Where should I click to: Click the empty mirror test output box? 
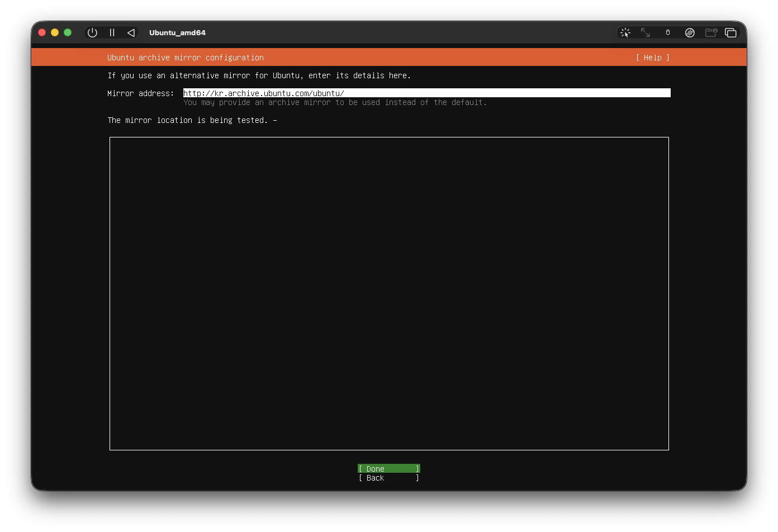point(389,293)
